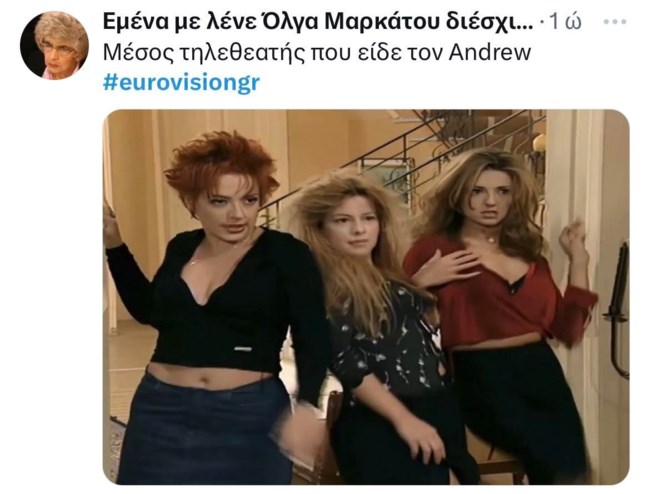Click the denim skirt in the photo
The image size is (650, 494).
coord(203,431)
